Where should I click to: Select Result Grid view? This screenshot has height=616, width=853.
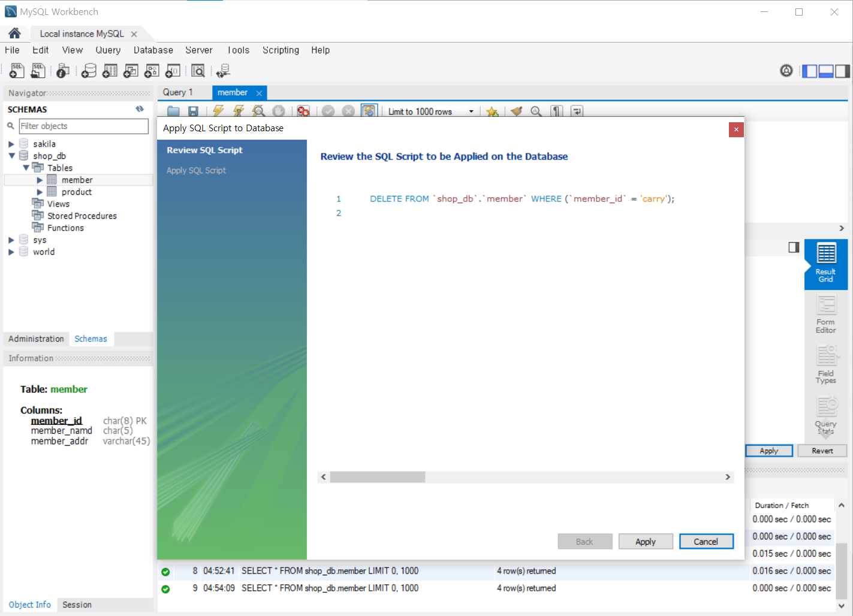(826, 264)
